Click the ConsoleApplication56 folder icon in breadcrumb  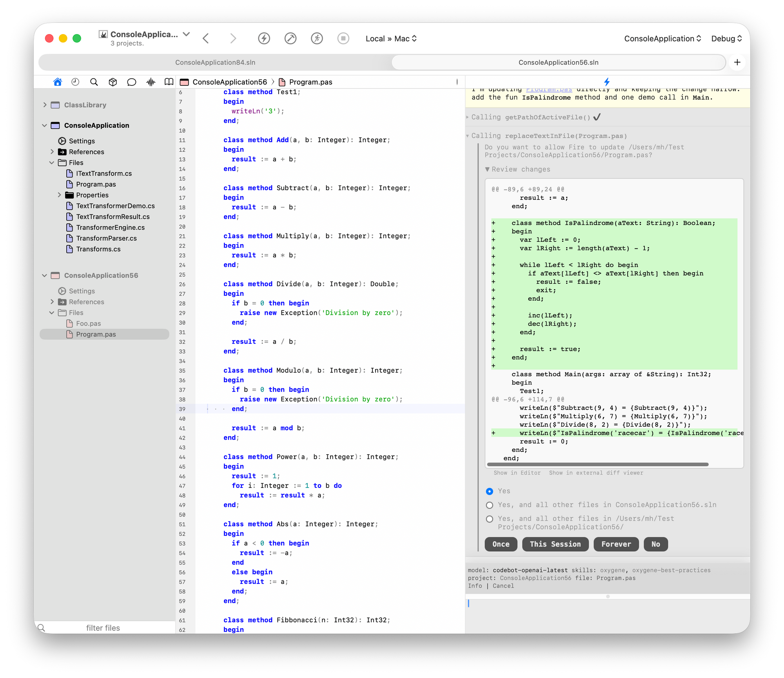click(x=184, y=82)
